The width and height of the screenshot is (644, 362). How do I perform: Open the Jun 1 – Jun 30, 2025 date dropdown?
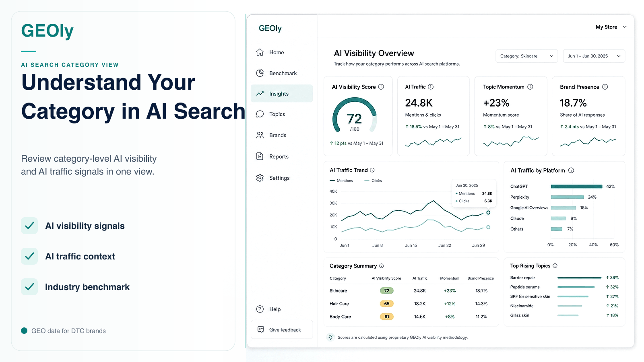coord(594,56)
